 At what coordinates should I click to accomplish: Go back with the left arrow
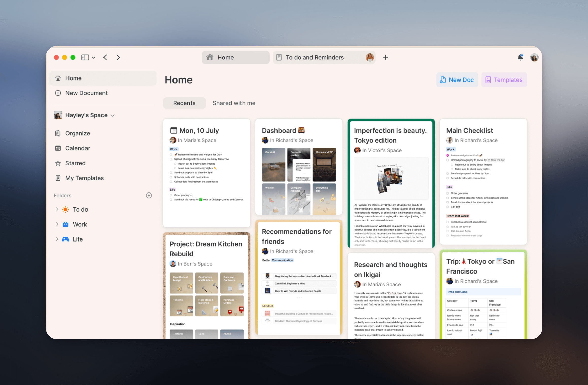(x=106, y=57)
